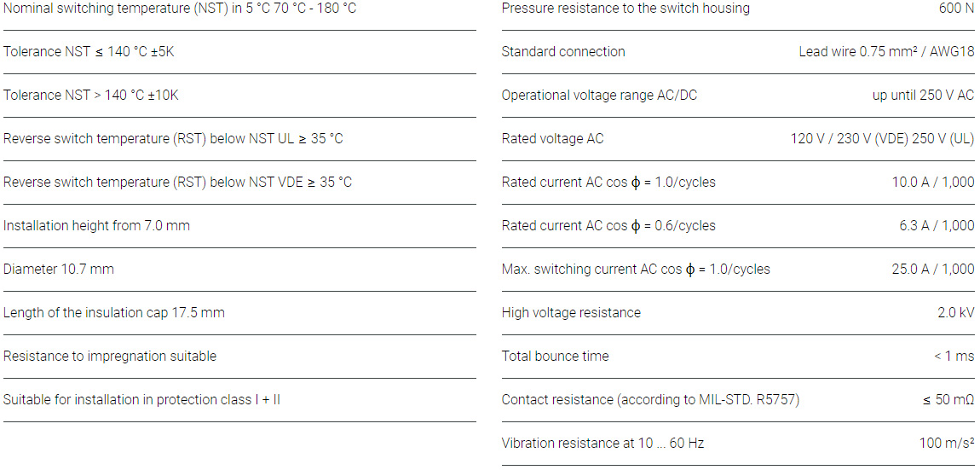The image size is (980, 470).
Task: Click the Max. switching current AC label
Action: point(636,270)
